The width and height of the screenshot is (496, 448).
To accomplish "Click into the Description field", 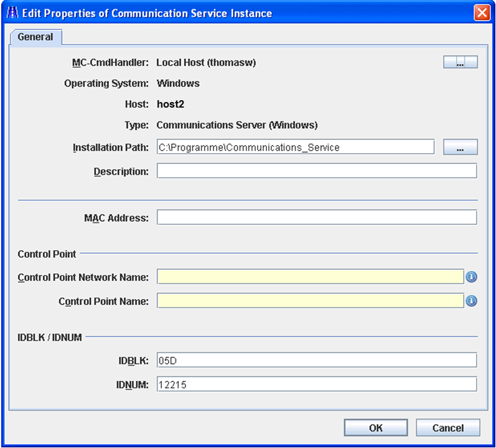I will (316, 171).
